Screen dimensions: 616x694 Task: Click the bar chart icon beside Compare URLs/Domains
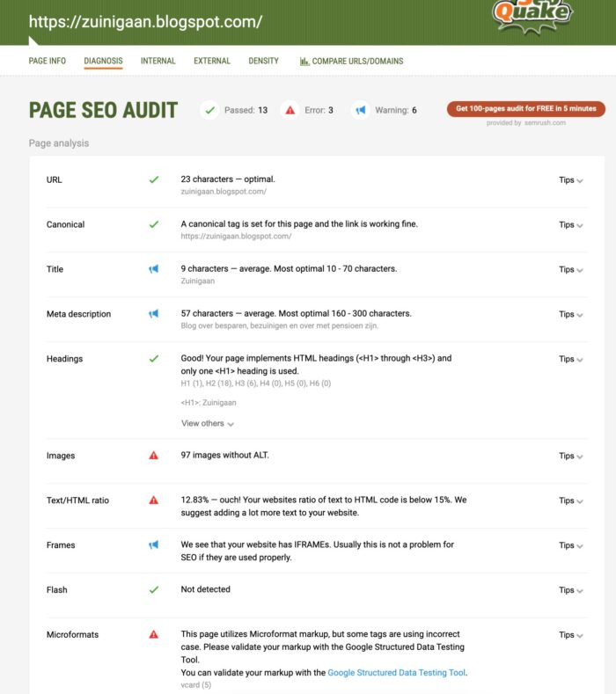click(x=304, y=62)
